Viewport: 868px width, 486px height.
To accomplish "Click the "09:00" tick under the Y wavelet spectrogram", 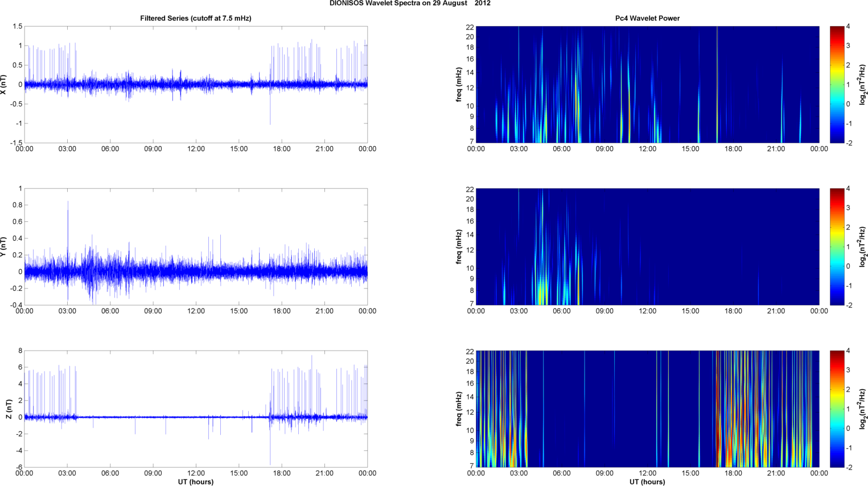I will 604,311.
